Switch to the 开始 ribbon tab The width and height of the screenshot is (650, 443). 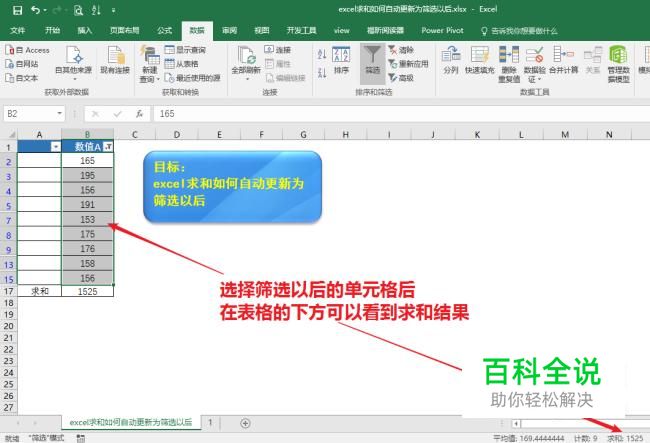click(52, 30)
